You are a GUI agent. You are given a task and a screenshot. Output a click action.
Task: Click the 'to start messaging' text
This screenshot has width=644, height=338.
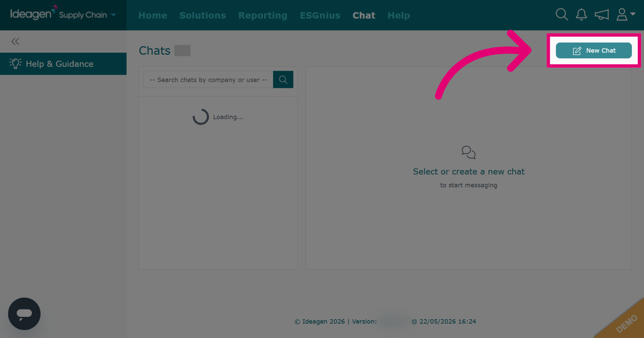[x=469, y=185]
